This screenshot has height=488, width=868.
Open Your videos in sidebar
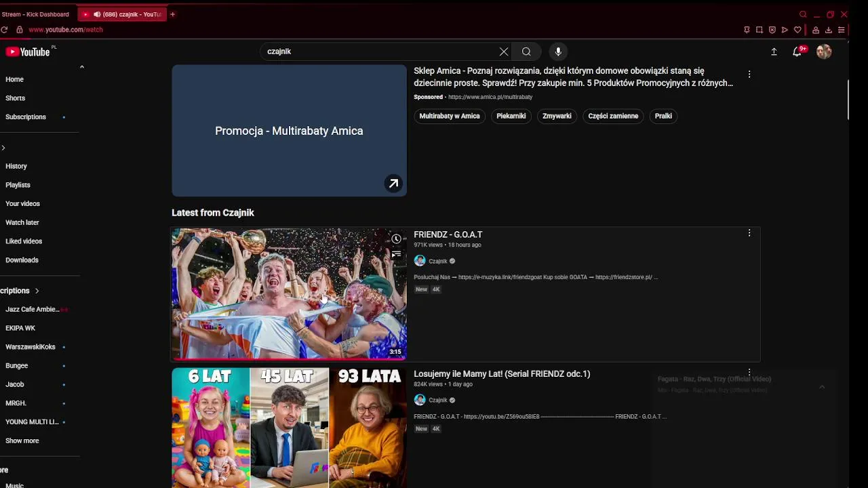23,204
